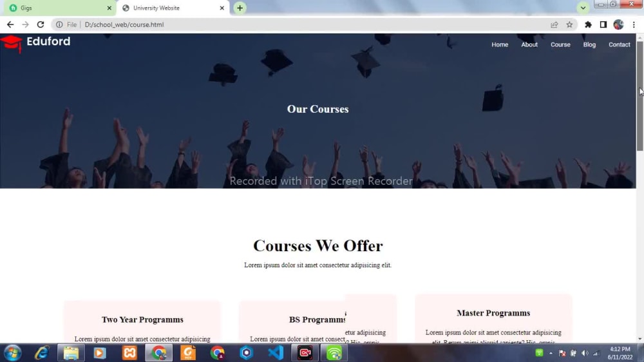Image resolution: width=644 pixels, height=362 pixels.
Task: Click the browser back arrow
Action: tap(10, 24)
